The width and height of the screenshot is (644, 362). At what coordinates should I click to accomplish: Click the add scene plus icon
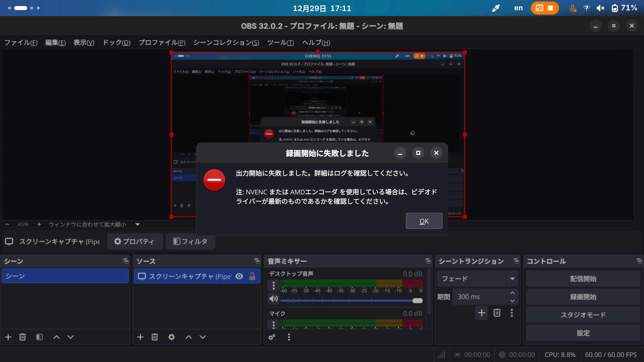8,337
